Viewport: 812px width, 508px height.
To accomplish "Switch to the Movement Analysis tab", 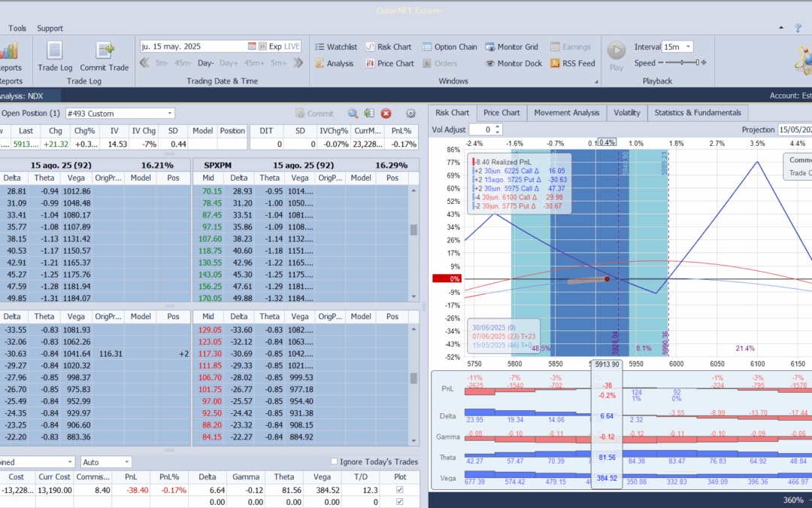I will 567,112.
